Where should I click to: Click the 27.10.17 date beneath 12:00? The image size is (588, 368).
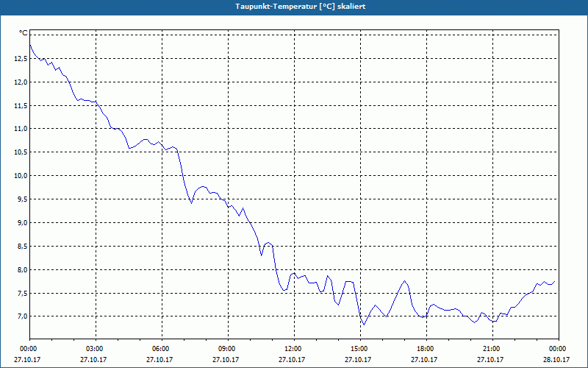[x=292, y=359]
